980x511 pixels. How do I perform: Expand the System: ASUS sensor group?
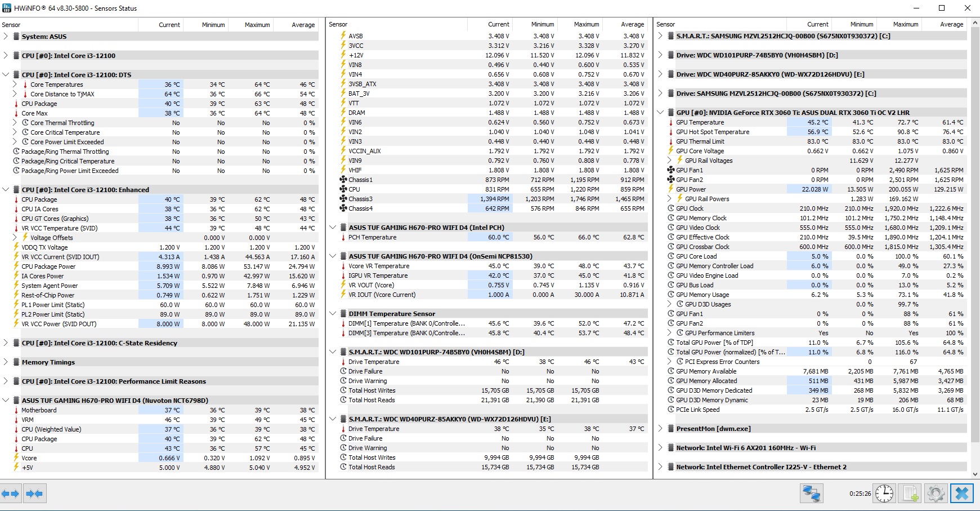[6, 37]
